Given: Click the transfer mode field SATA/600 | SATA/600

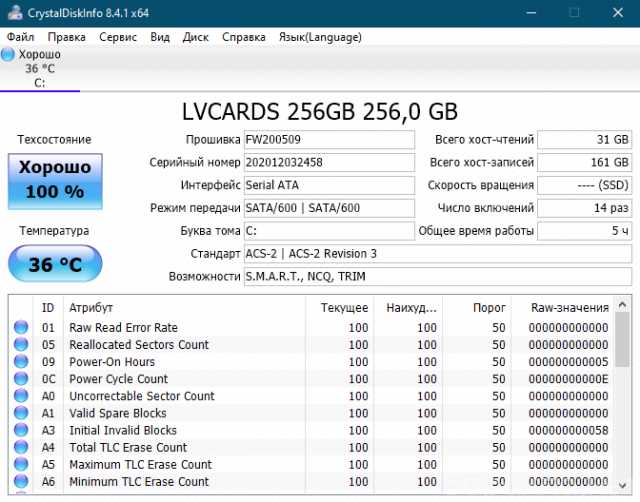Looking at the screenshot, I should [x=329, y=208].
